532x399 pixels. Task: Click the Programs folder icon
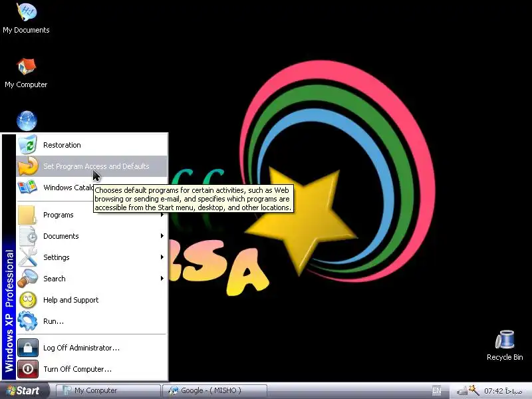27,215
